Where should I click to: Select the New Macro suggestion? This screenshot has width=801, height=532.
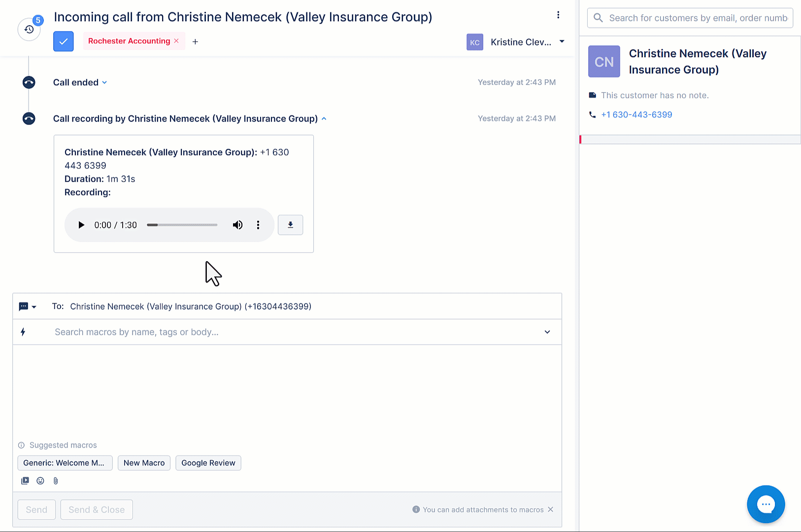point(144,463)
